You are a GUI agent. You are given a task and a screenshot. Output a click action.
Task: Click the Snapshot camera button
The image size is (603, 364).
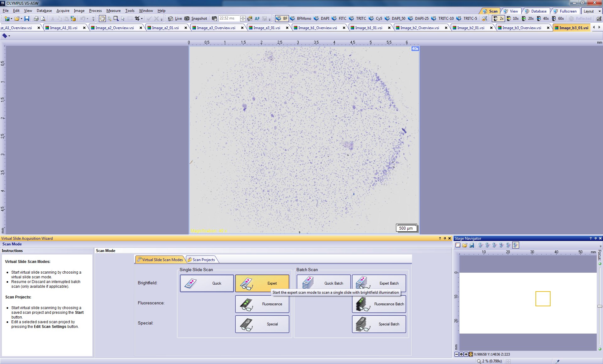tap(196, 19)
